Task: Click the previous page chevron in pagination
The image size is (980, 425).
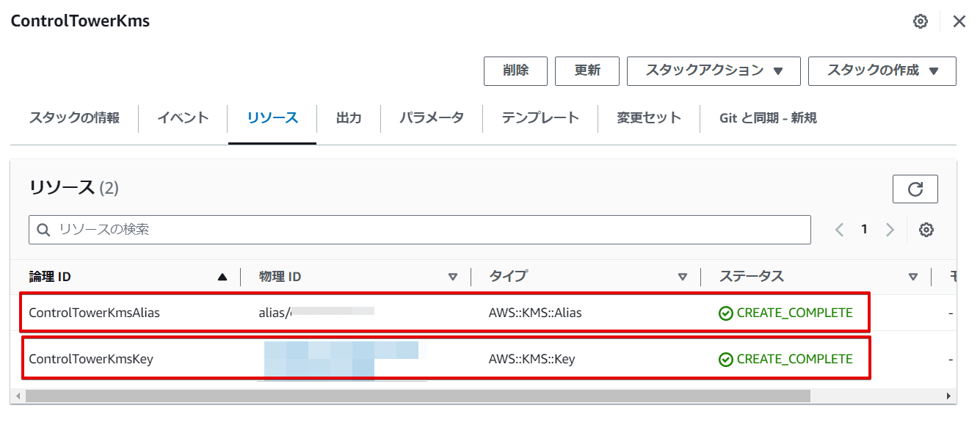Action: coord(839,229)
